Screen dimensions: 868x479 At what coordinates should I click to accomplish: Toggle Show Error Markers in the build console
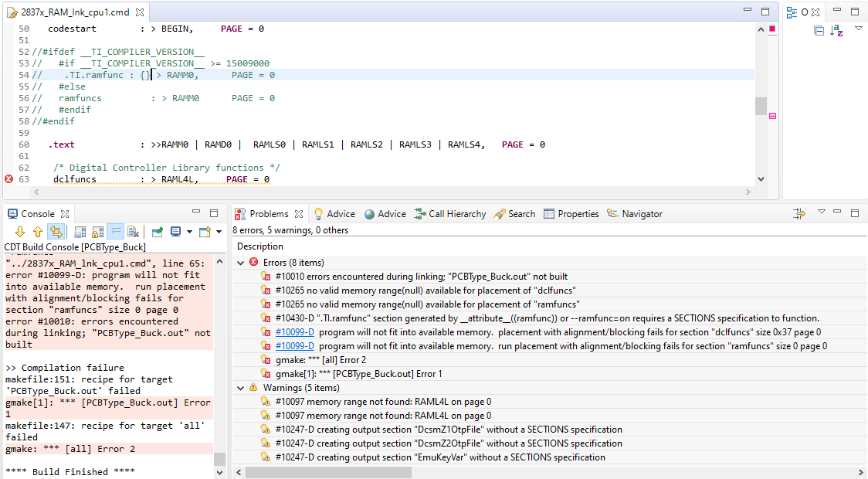[56, 232]
